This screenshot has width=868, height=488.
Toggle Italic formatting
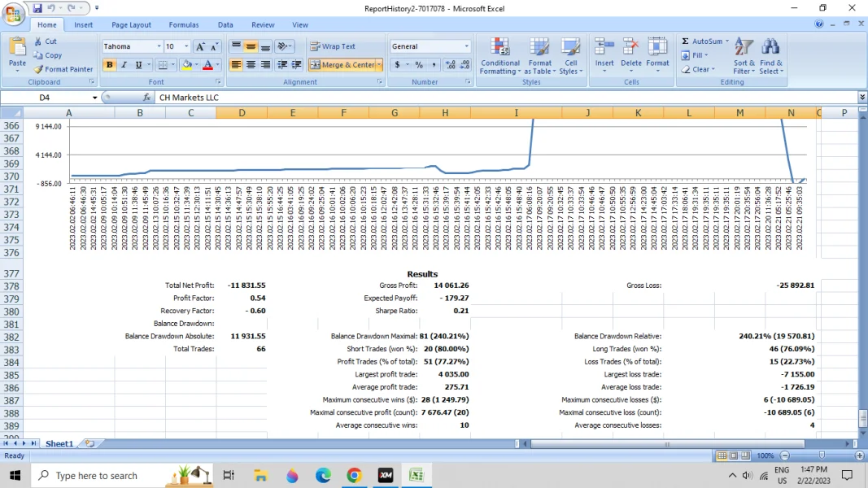pos(124,65)
